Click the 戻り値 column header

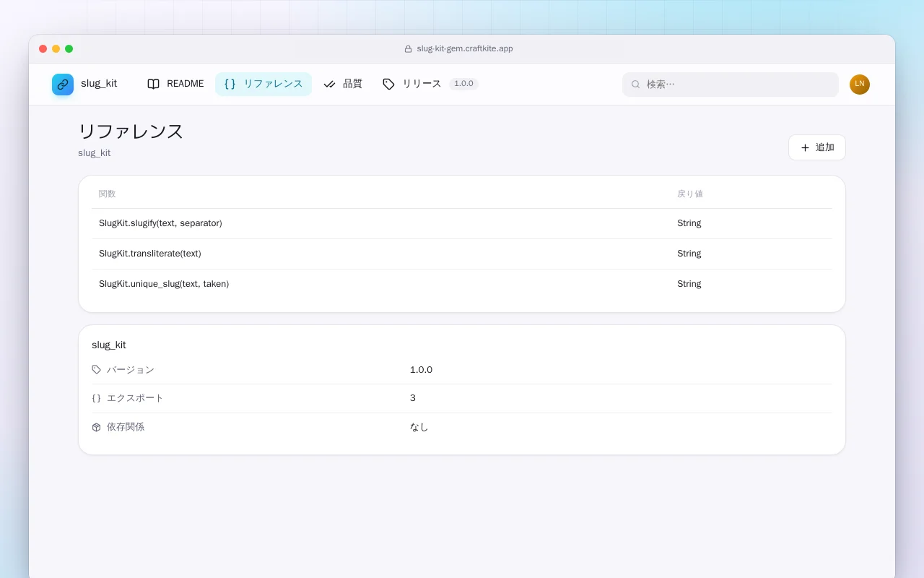(690, 194)
